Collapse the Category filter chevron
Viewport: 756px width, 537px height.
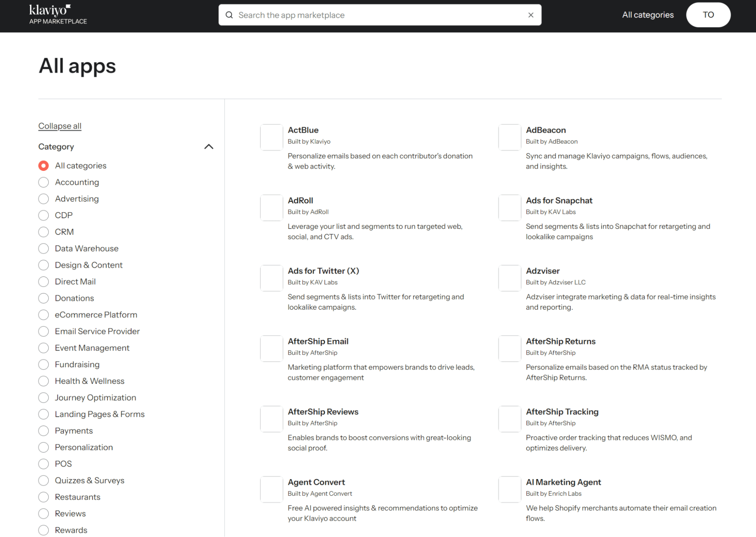point(209,147)
